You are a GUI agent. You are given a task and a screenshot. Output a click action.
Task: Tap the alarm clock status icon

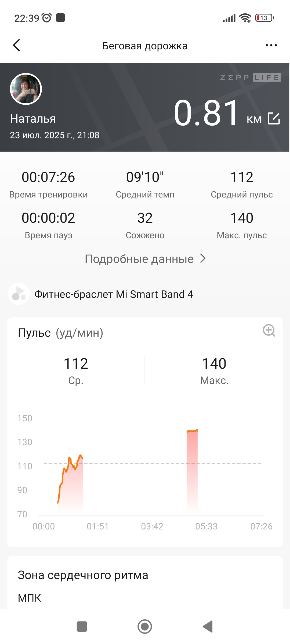tap(47, 18)
